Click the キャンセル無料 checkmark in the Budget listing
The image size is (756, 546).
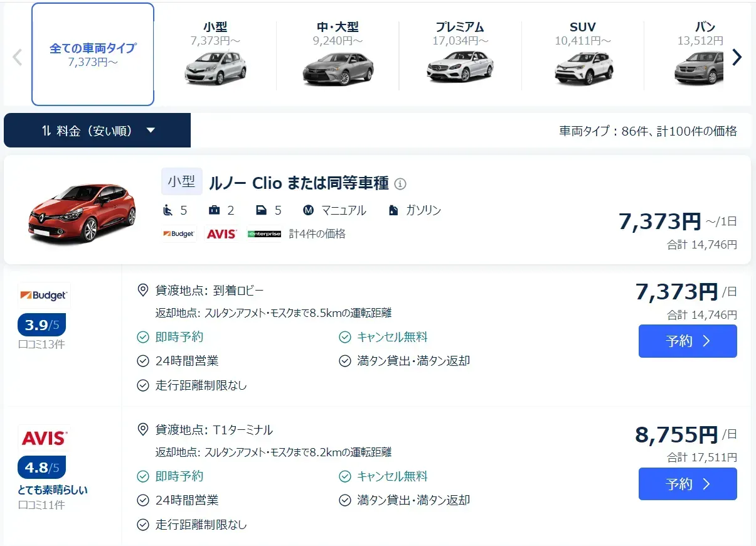coord(344,337)
